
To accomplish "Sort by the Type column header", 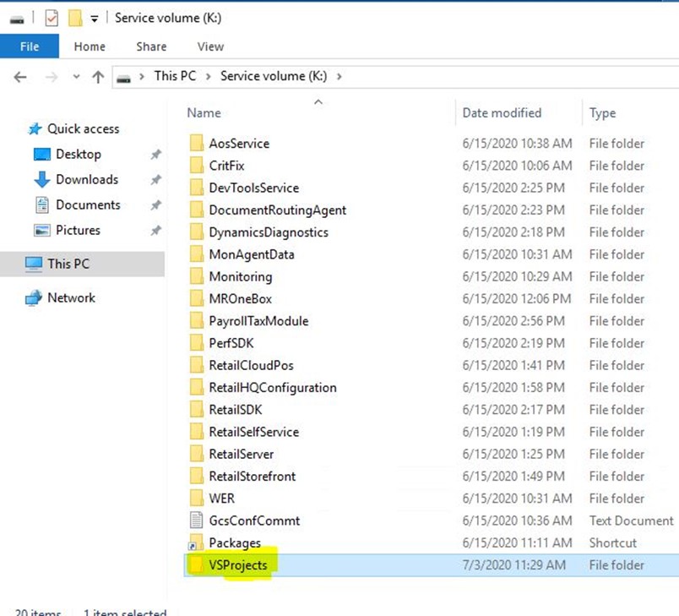I will coord(602,112).
